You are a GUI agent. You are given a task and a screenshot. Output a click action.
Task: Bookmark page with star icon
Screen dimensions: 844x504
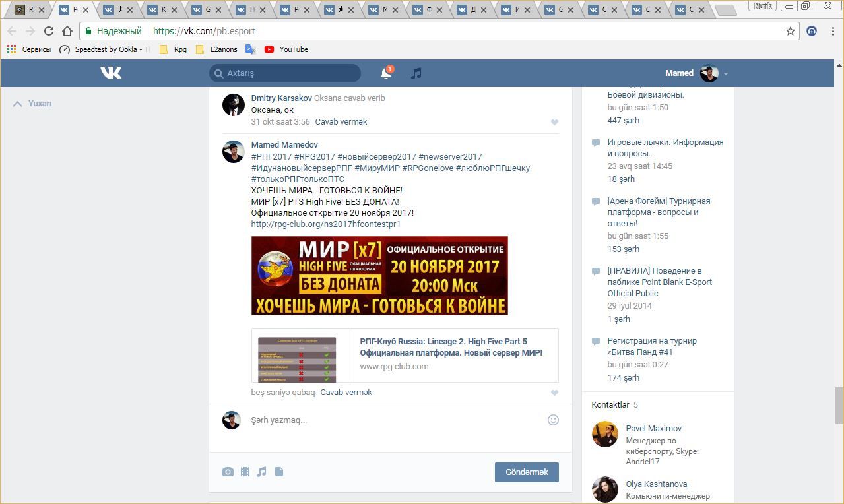[x=790, y=31]
